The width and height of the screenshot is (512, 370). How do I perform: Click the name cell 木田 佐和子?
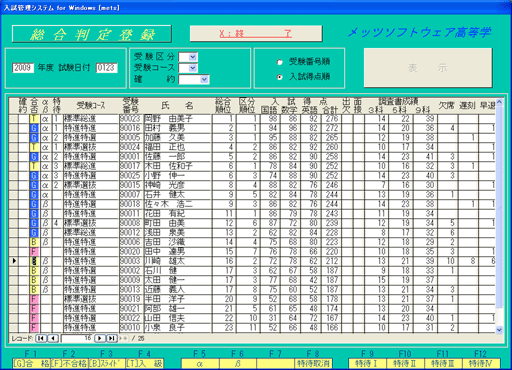[178, 166]
